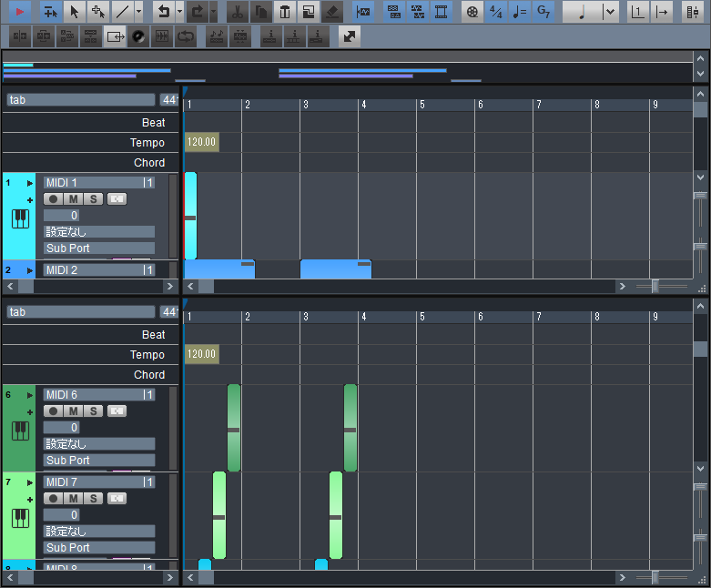
Task: Click the scissors cut tool
Action: coord(237,12)
